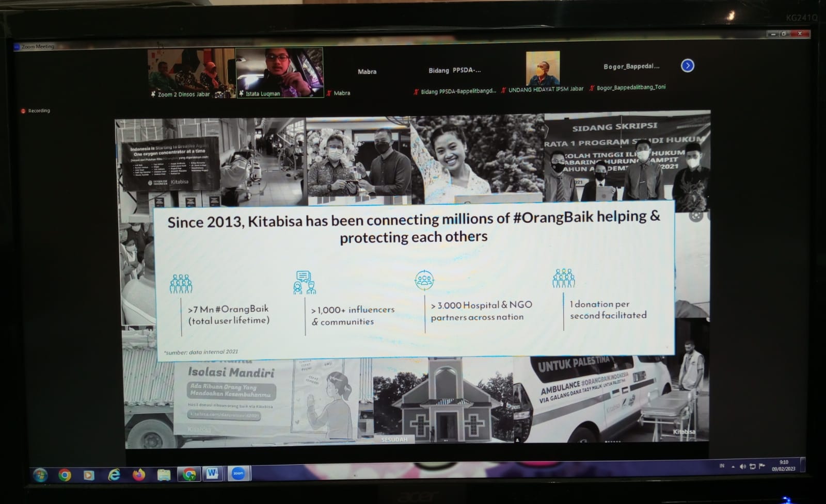Image resolution: width=826 pixels, height=504 pixels.
Task: Select the Istata Luqman video tile
Action: tap(280, 73)
